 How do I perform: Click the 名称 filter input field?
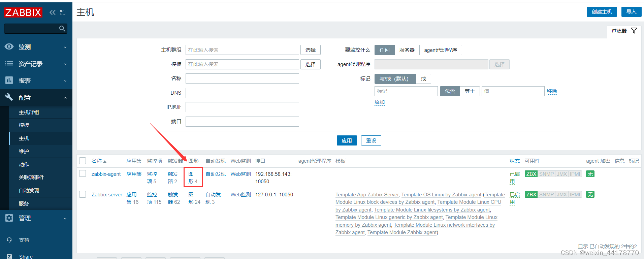click(242, 78)
